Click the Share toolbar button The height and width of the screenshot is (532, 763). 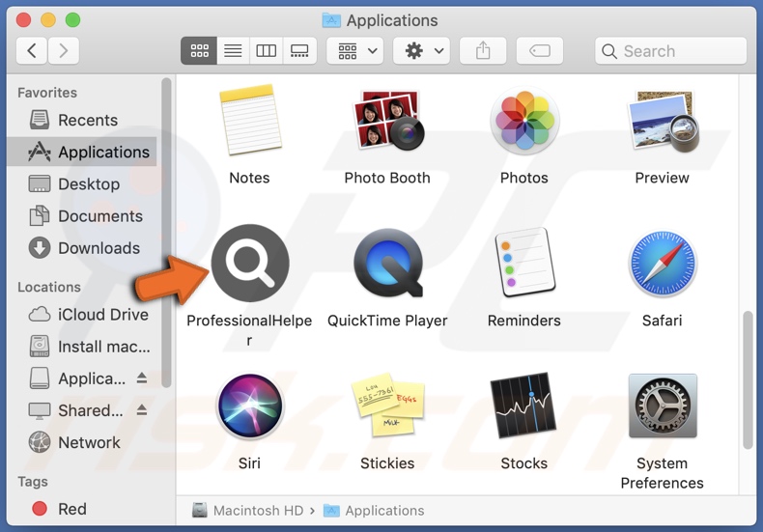pyautogui.click(x=483, y=50)
